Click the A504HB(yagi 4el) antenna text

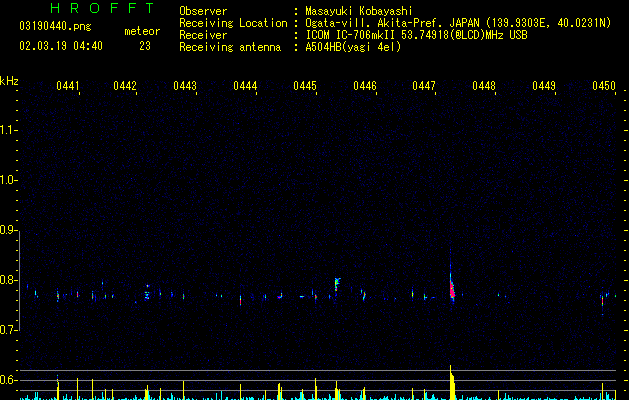point(353,47)
